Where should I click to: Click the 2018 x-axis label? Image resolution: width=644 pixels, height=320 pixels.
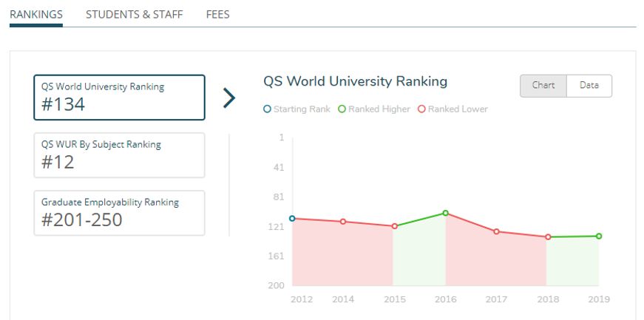pos(548,299)
